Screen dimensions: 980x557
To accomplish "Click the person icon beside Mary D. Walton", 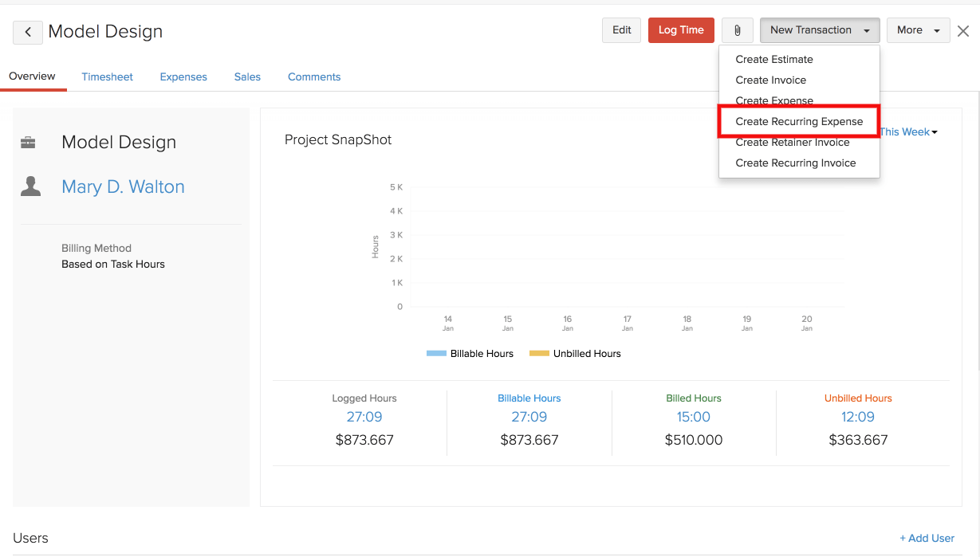I will tap(31, 186).
